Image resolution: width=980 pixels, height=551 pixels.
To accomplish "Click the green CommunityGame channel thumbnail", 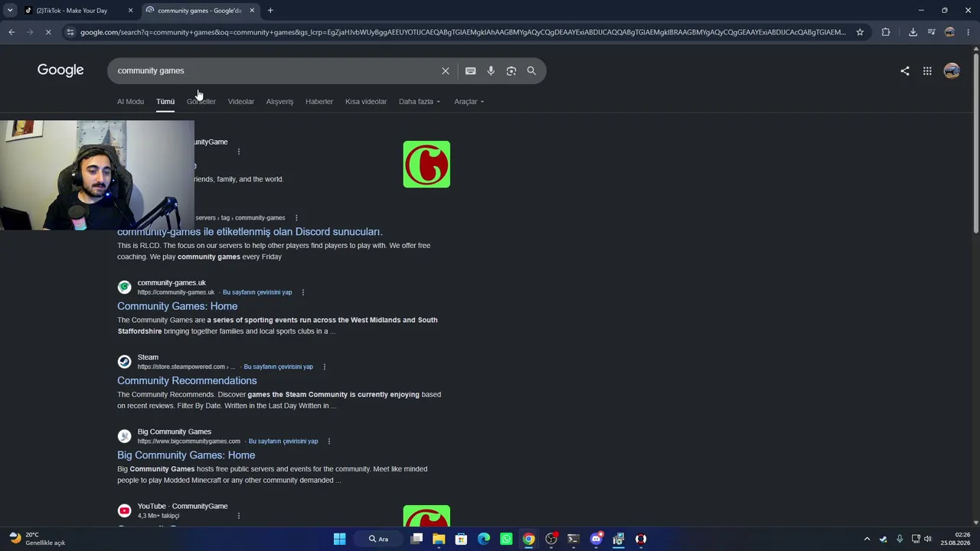I will coord(426,164).
